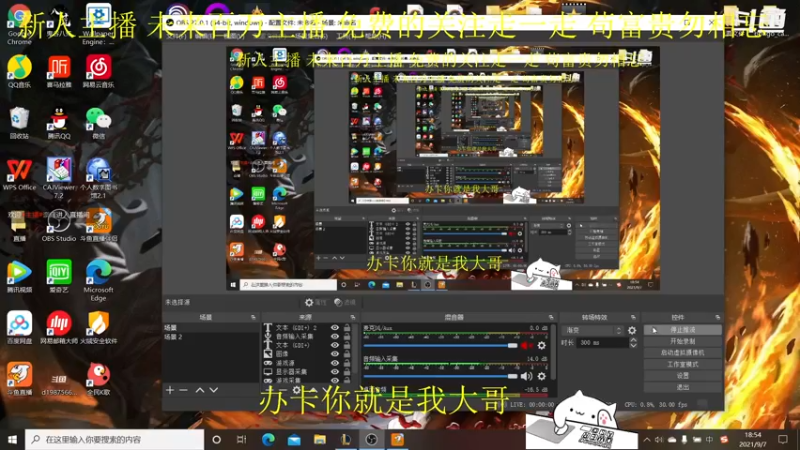Open the 渐变 transition dropdown
This screenshot has width=800, height=450.
tap(593, 331)
